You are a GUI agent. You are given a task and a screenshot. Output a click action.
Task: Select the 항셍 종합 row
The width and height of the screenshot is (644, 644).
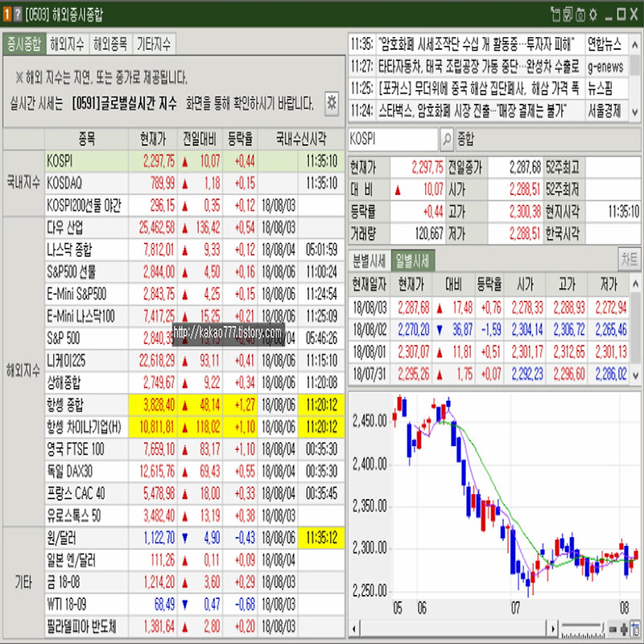point(194,405)
